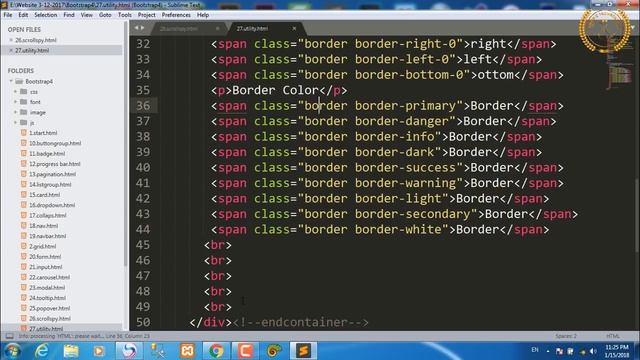Image resolution: width=640 pixels, height=360 pixels.
Task: Expand the js folder
Action: pos(16,122)
